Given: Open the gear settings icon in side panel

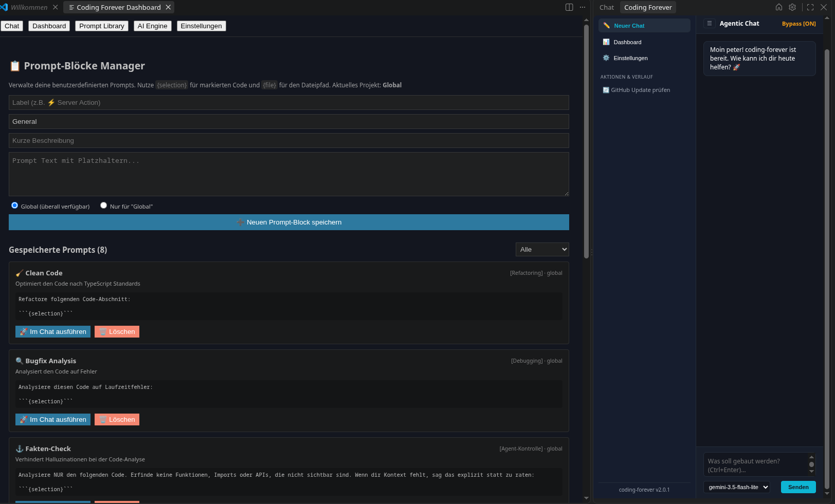Looking at the screenshot, I should click(x=792, y=7).
